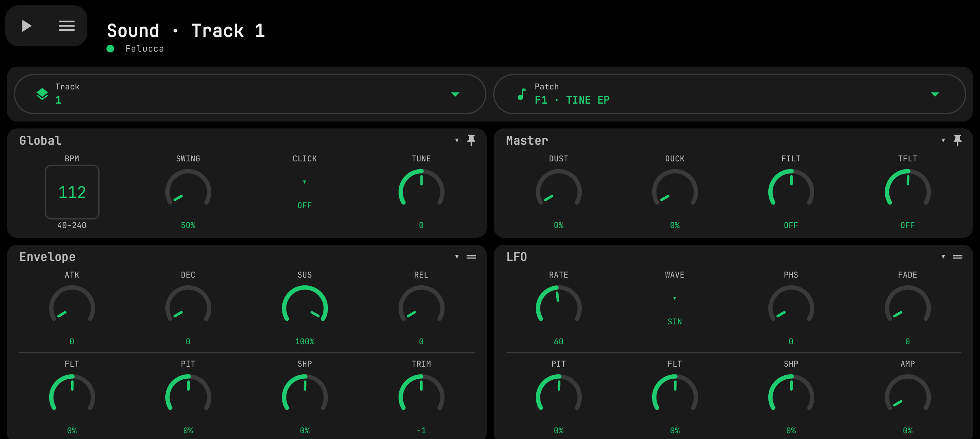This screenshot has height=439, width=980.
Task: Expand the Global panel options arrow
Action: point(457,140)
